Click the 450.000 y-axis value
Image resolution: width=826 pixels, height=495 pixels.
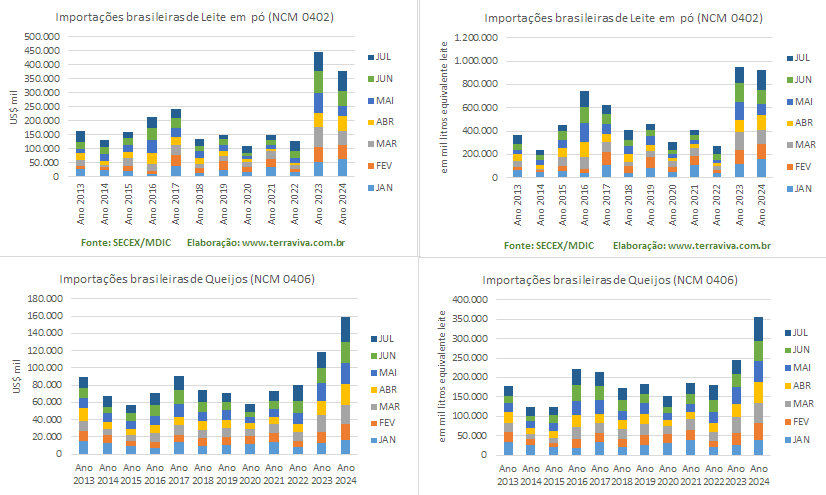click(x=42, y=51)
